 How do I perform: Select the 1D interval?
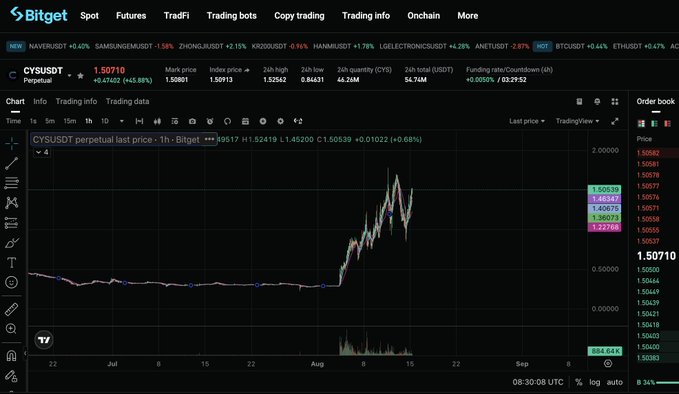click(x=105, y=121)
